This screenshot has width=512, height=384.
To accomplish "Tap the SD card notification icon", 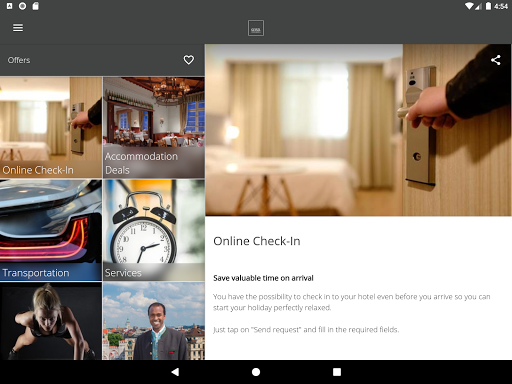I will pyautogui.click(x=35, y=6).
